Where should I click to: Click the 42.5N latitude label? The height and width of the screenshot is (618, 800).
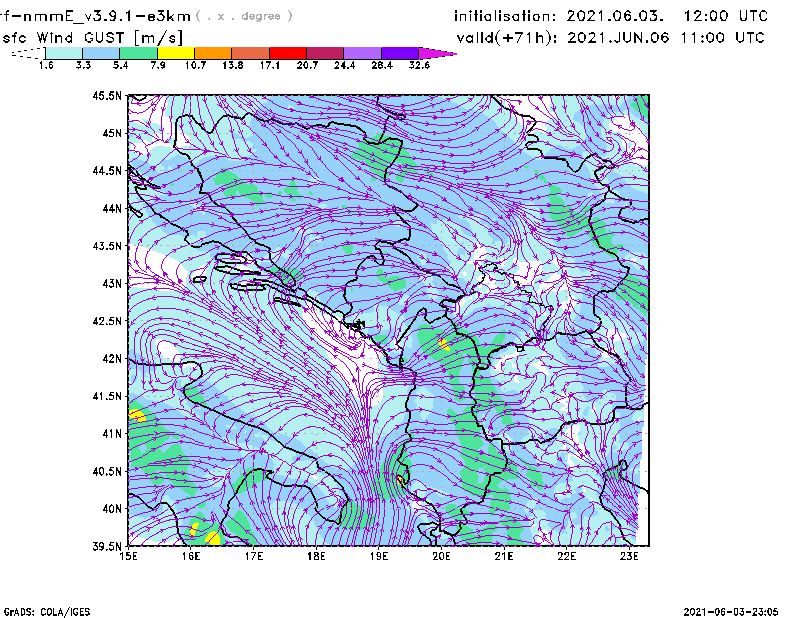point(108,321)
